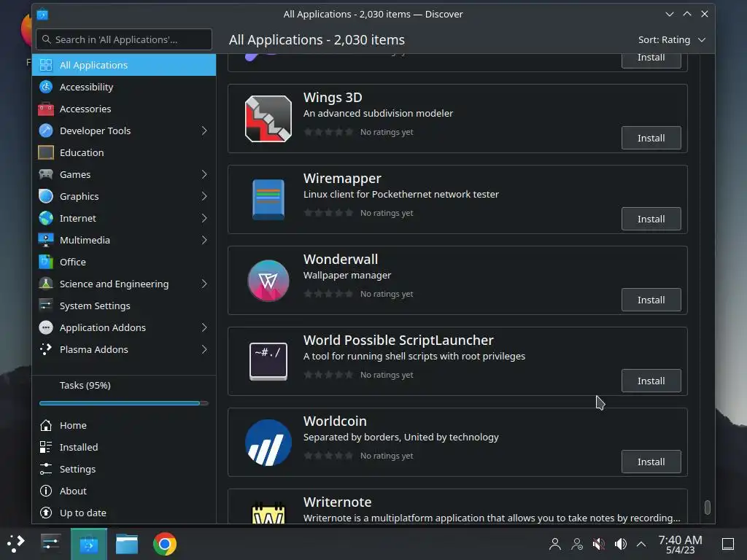
Task: Open the application launcher in the taskbar
Action: (x=15, y=544)
